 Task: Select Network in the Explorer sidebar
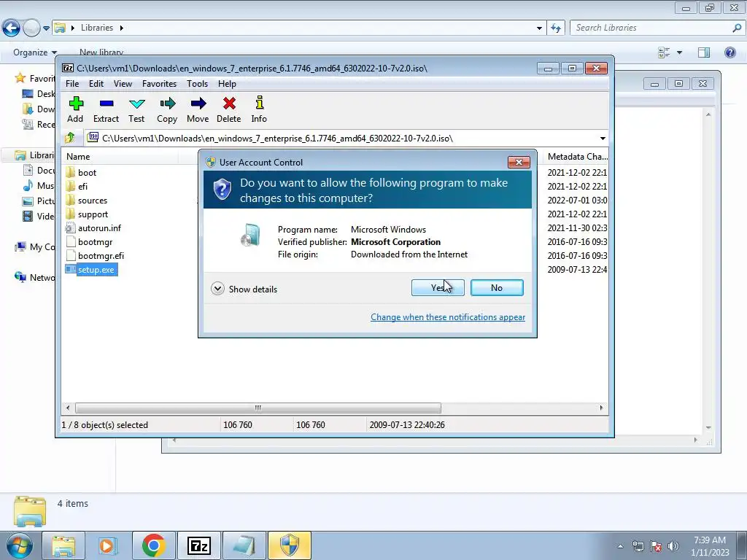[x=34, y=278]
